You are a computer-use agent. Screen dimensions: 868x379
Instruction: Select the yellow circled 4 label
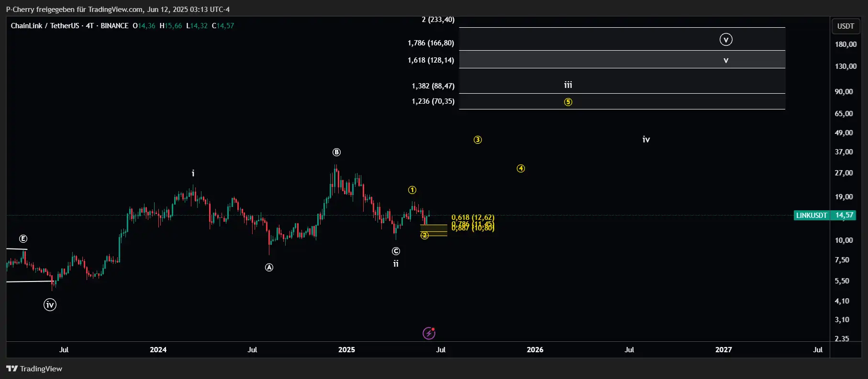coord(521,168)
